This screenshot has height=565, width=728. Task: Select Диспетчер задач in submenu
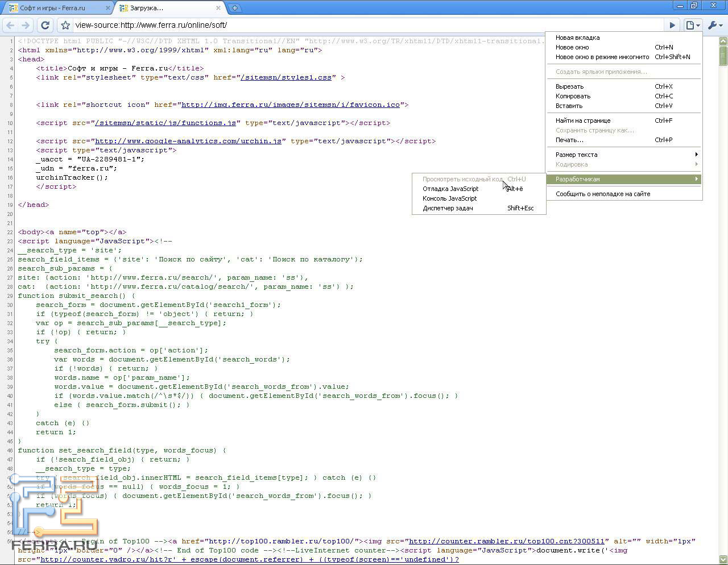(448, 208)
